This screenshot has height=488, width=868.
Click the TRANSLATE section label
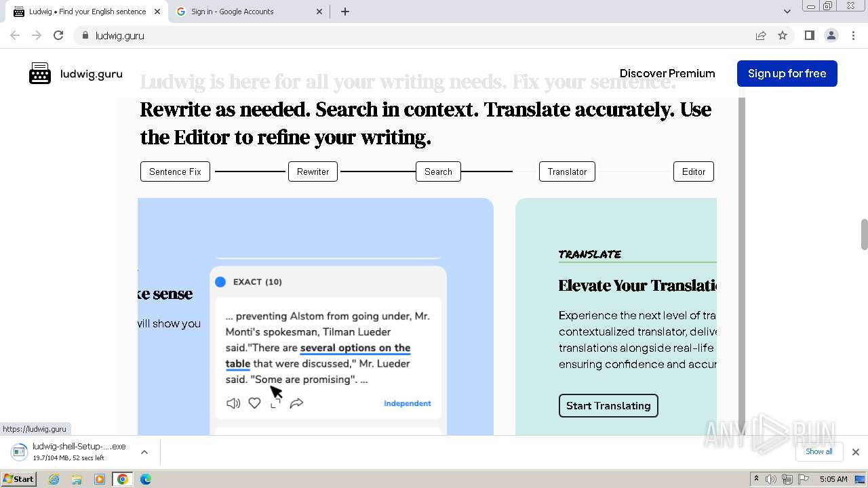(590, 254)
